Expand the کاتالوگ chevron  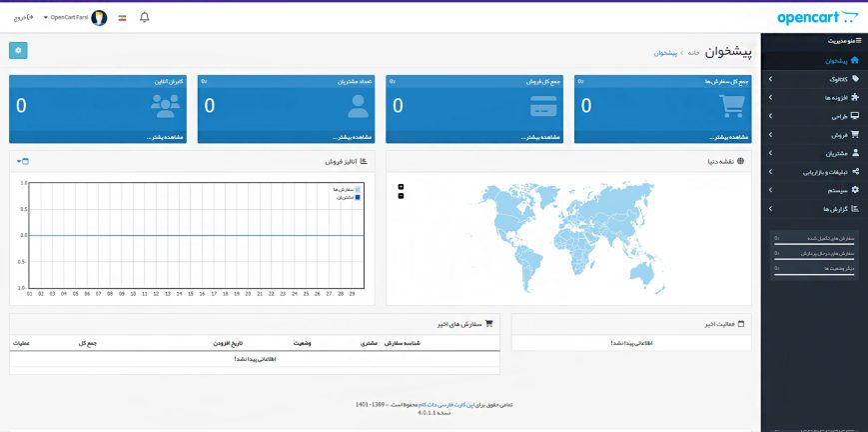point(770,79)
